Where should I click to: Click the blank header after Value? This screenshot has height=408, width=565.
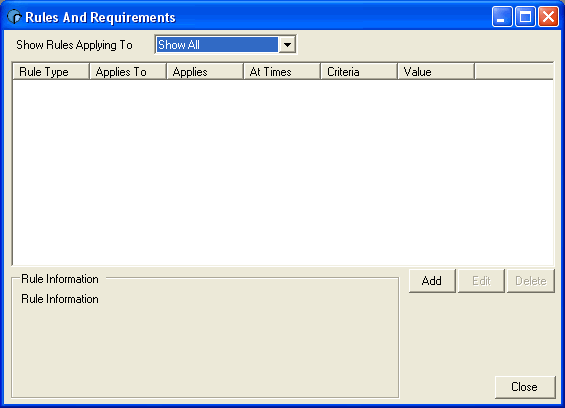pos(514,72)
